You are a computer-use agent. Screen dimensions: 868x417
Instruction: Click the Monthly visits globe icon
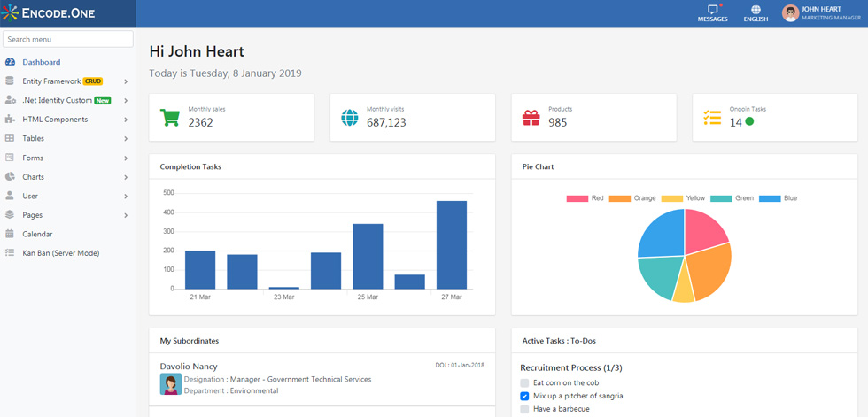pos(349,117)
